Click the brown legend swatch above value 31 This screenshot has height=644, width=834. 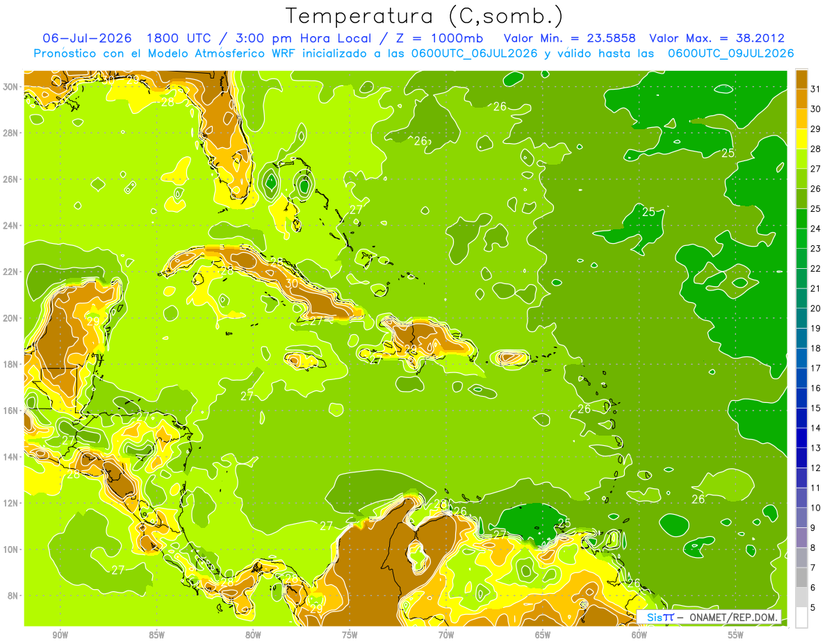(x=801, y=79)
